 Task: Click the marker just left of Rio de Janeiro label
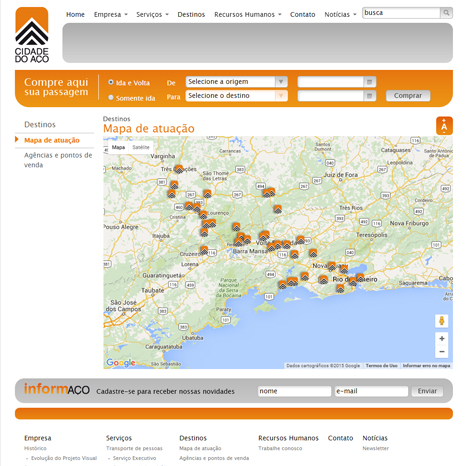click(323, 279)
